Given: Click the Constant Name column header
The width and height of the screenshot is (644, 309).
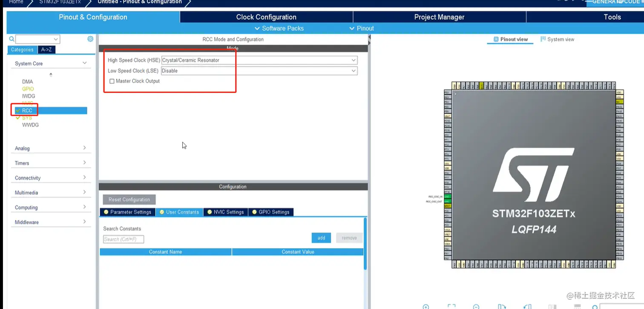Looking at the screenshot, I should [x=166, y=252].
